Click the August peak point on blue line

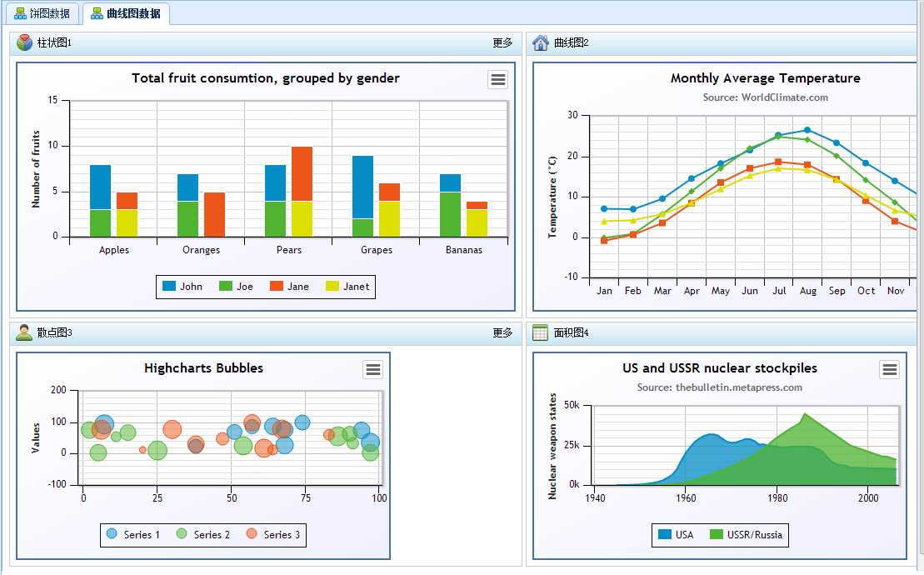click(x=807, y=130)
